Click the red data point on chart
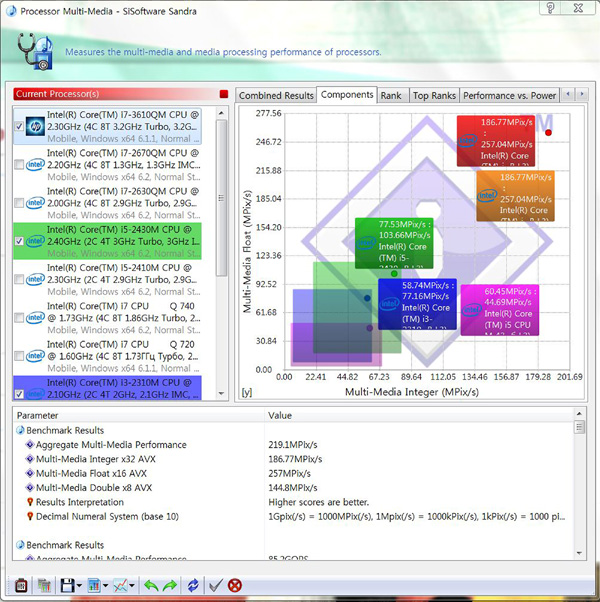This screenshot has height=602, width=600. [x=548, y=132]
